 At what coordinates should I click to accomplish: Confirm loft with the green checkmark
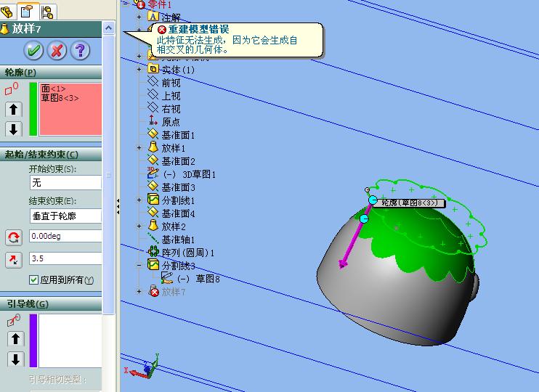[x=33, y=51]
